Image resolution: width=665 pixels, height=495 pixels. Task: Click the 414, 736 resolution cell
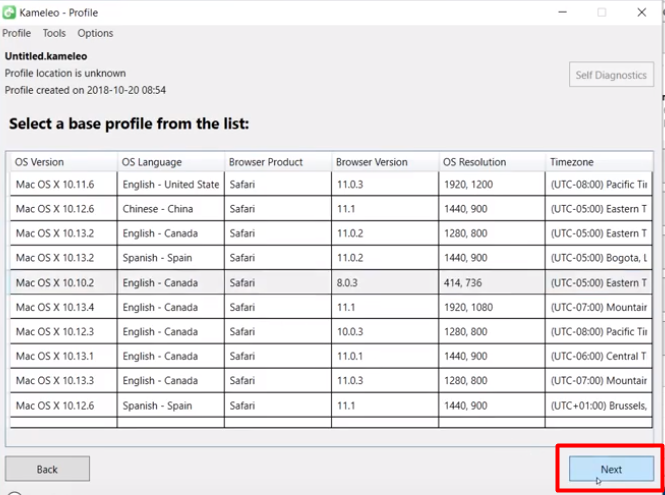click(492, 282)
